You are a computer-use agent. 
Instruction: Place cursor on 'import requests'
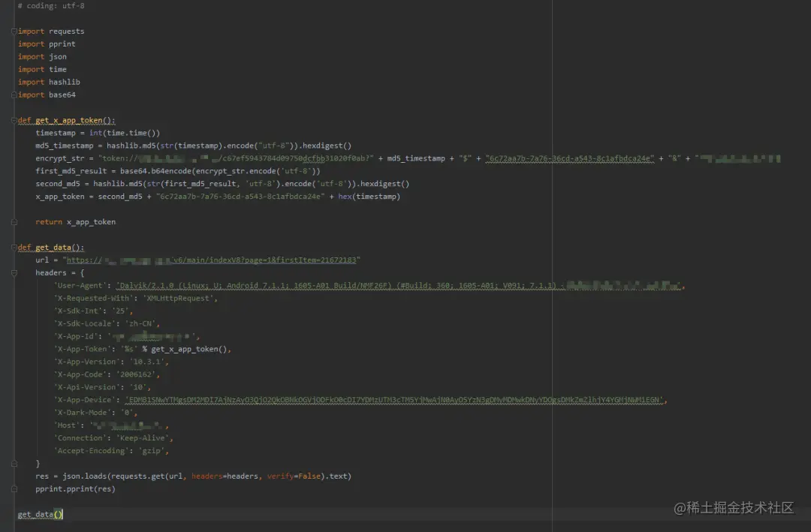[x=51, y=32]
